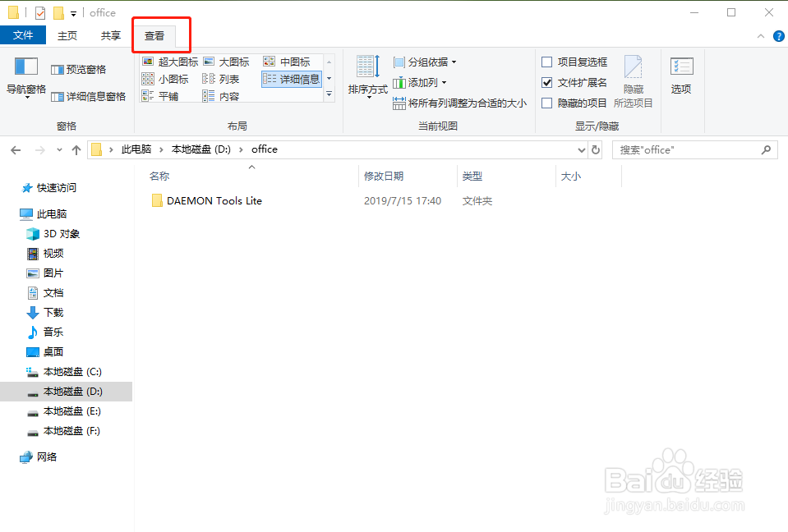This screenshot has height=532, width=788.
Task: Open 快速访问 in the navigation pane
Action: [49, 188]
